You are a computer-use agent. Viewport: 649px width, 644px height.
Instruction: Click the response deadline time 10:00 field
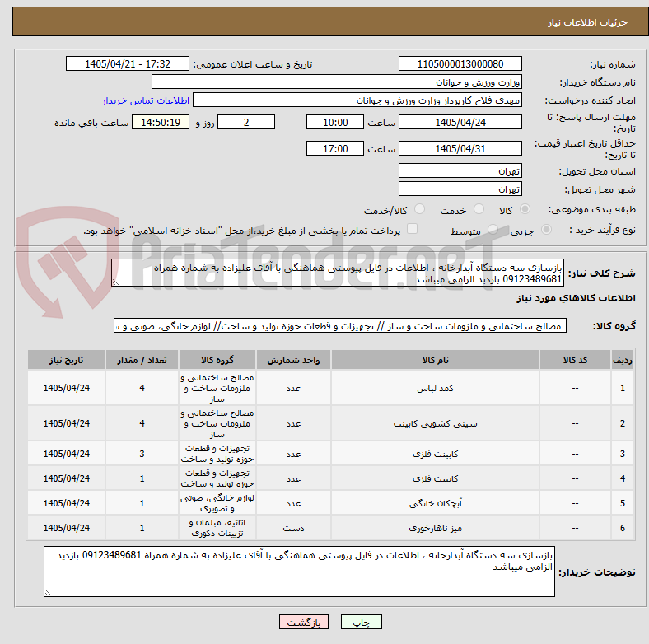coord(335,122)
